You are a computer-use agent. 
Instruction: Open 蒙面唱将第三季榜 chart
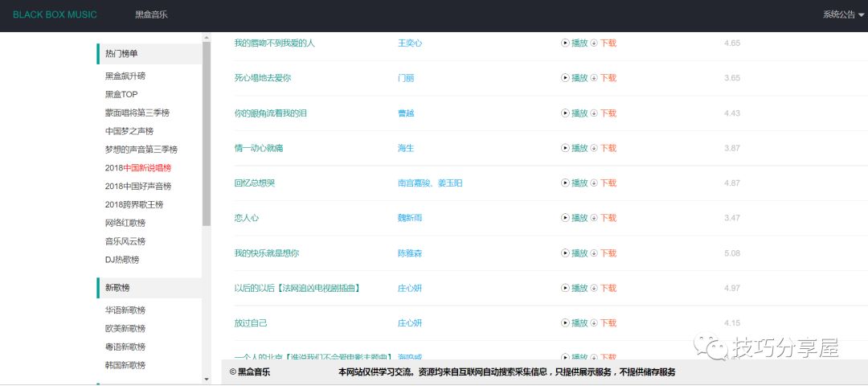point(137,113)
